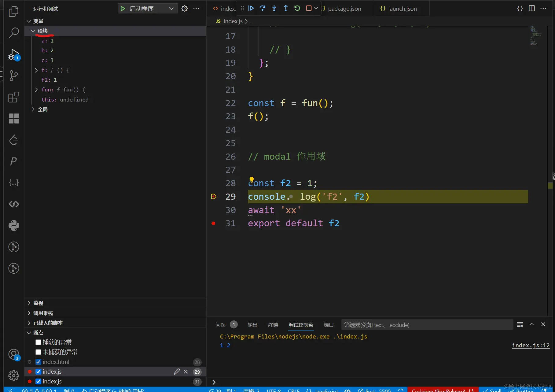Click the Continue debug button
The height and width of the screenshot is (392, 555).
pyautogui.click(x=251, y=8)
